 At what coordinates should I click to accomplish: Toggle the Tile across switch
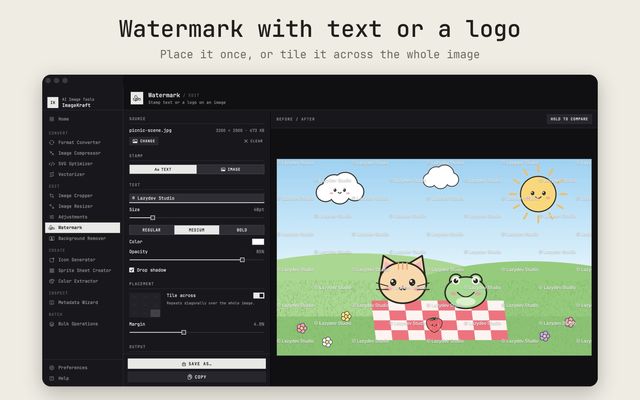(x=258, y=296)
